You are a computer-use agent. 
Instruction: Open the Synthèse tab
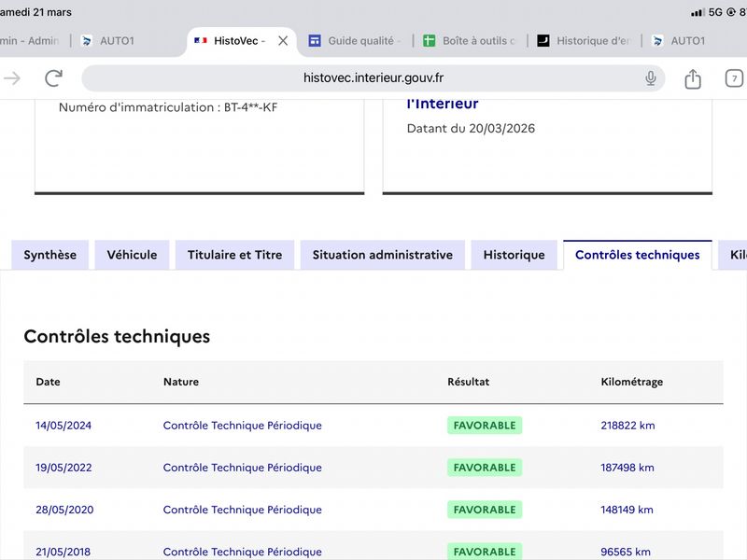coord(50,255)
